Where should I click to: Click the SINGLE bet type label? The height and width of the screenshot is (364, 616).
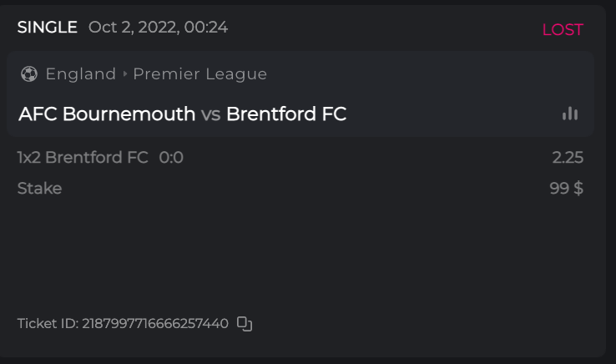[48, 28]
